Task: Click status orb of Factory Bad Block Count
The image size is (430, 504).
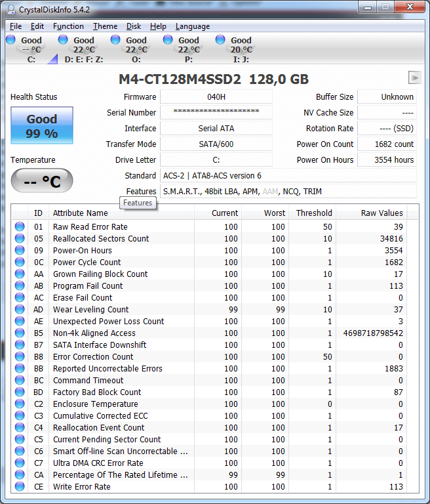Action: click(20, 392)
